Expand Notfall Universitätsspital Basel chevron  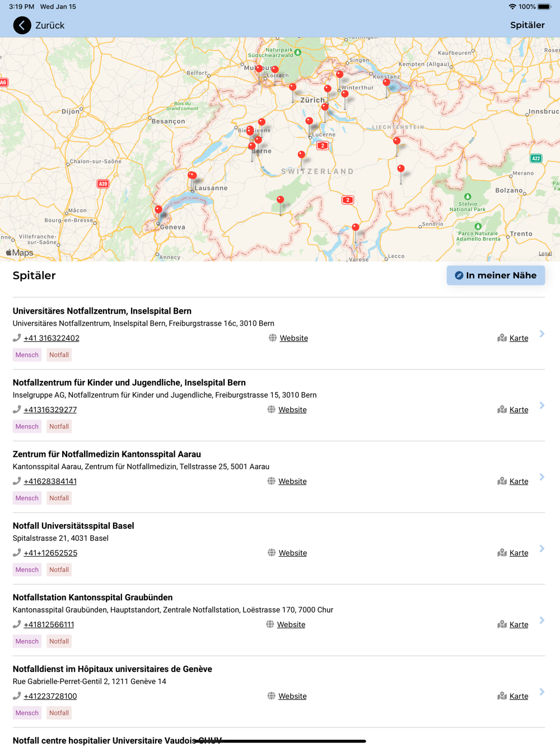click(x=542, y=549)
